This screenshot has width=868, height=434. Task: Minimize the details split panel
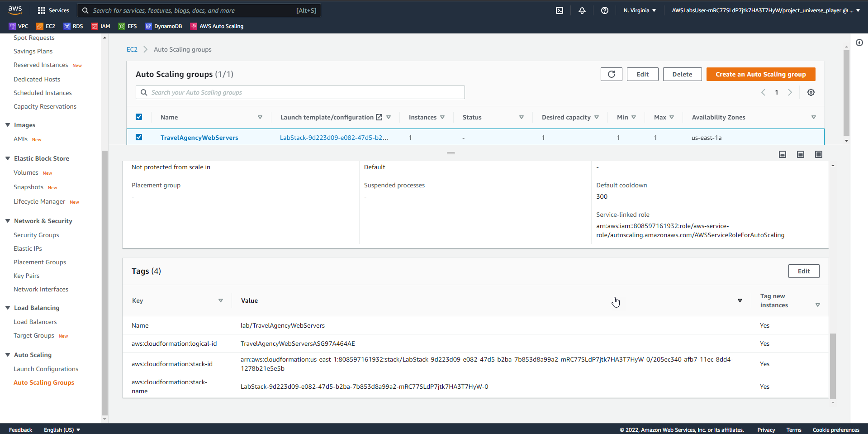tap(783, 154)
